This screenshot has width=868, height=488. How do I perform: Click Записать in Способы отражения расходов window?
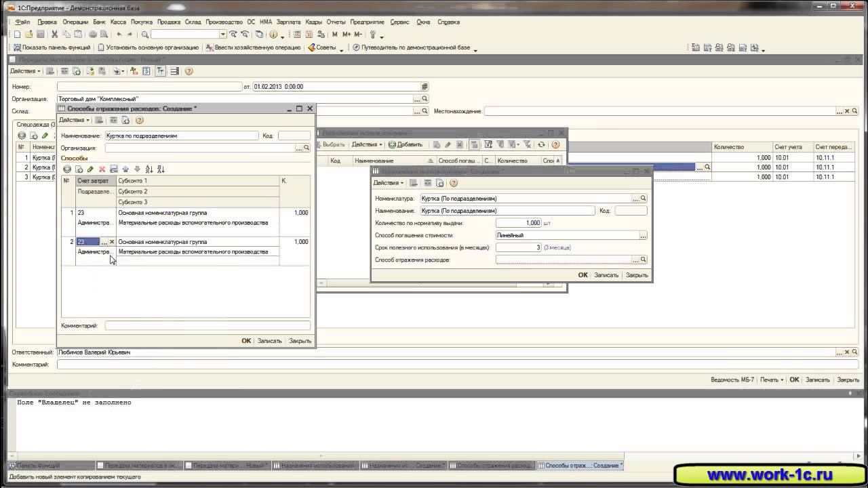coord(269,341)
